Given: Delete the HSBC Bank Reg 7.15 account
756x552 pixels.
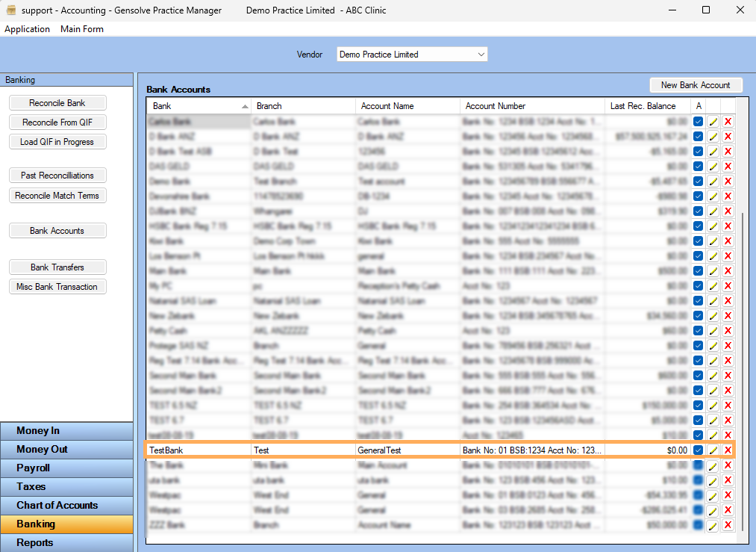Looking at the screenshot, I should pyautogui.click(x=728, y=226).
